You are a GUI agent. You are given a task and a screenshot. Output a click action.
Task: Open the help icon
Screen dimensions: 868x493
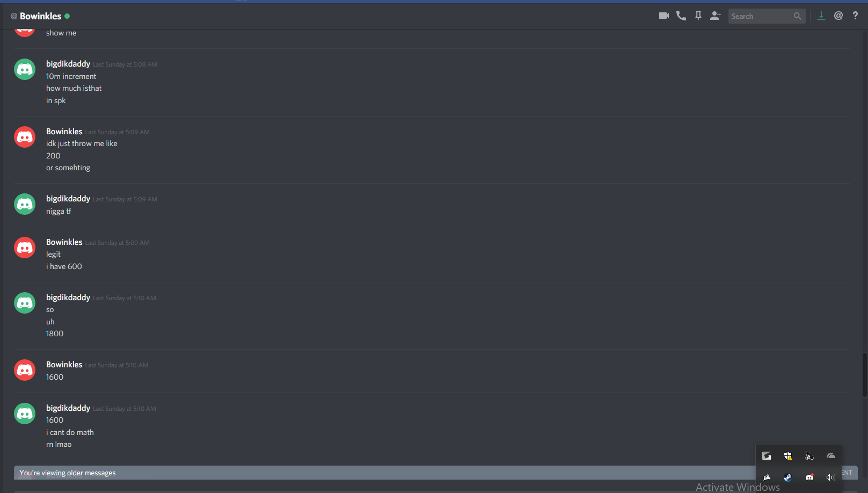point(855,16)
